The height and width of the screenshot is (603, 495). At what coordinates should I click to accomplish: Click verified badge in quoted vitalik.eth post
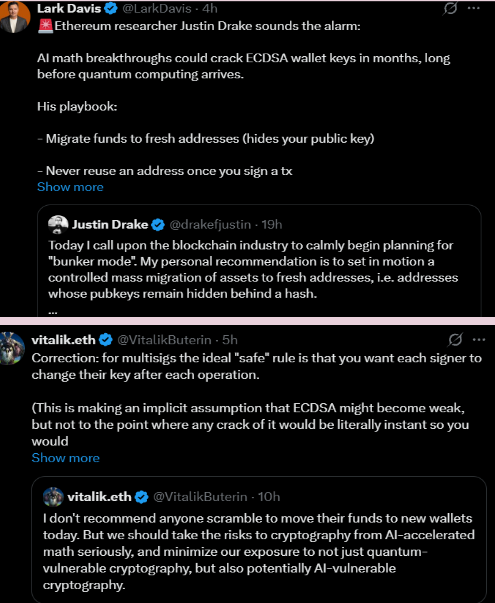[x=142, y=497]
